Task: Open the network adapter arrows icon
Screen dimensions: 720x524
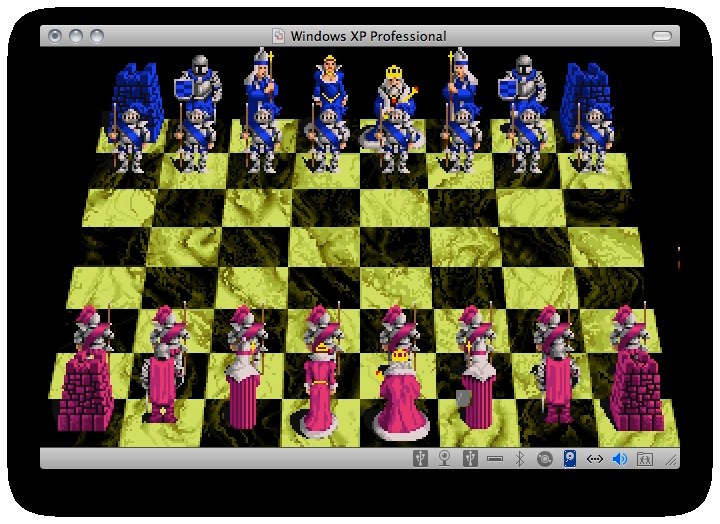Action: (595, 459)
